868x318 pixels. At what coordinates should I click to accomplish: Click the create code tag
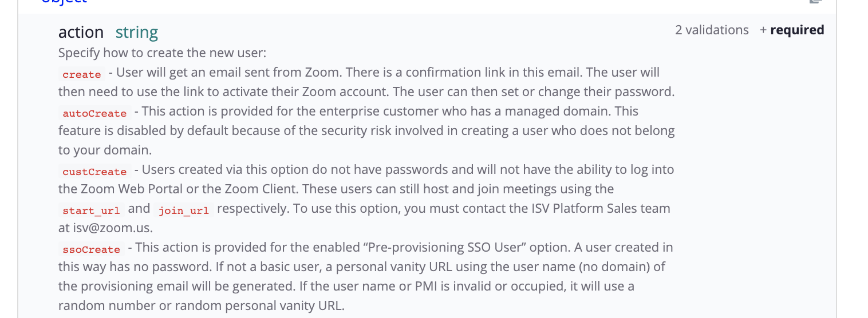click(81, 74)
